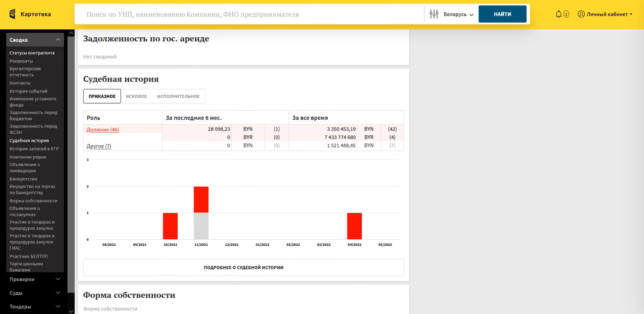Open notifications bell icon
644x314 pixels.
tap(558, 14)
